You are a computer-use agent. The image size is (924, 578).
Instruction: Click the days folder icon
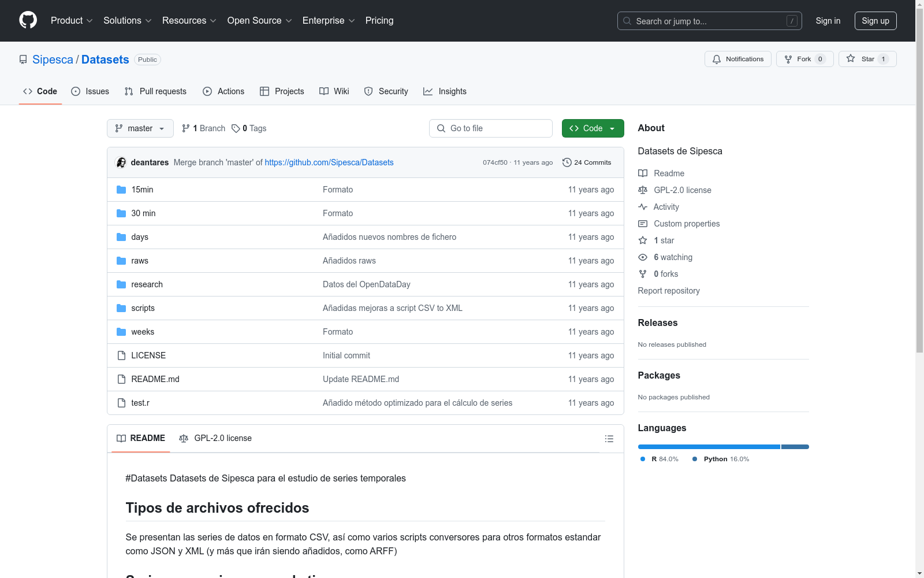pyautogui.click(x=121, y=237)
